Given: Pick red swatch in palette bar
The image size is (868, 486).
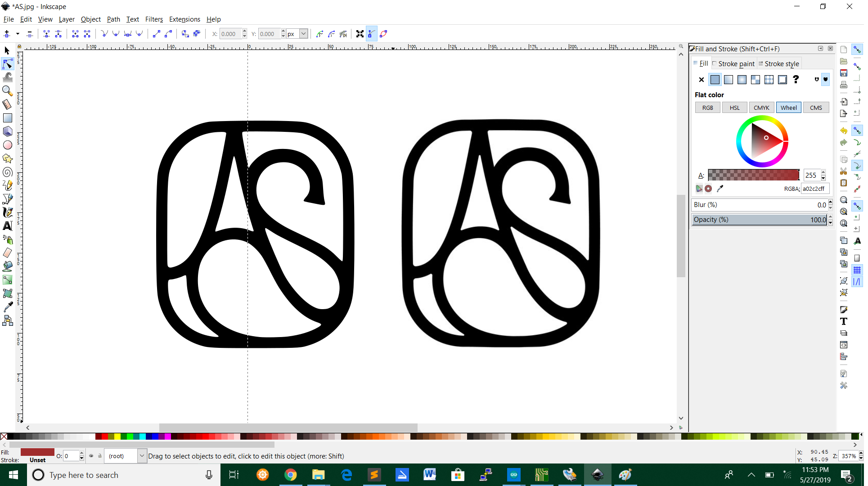Looking at the screenshot, I should [104, 436].
